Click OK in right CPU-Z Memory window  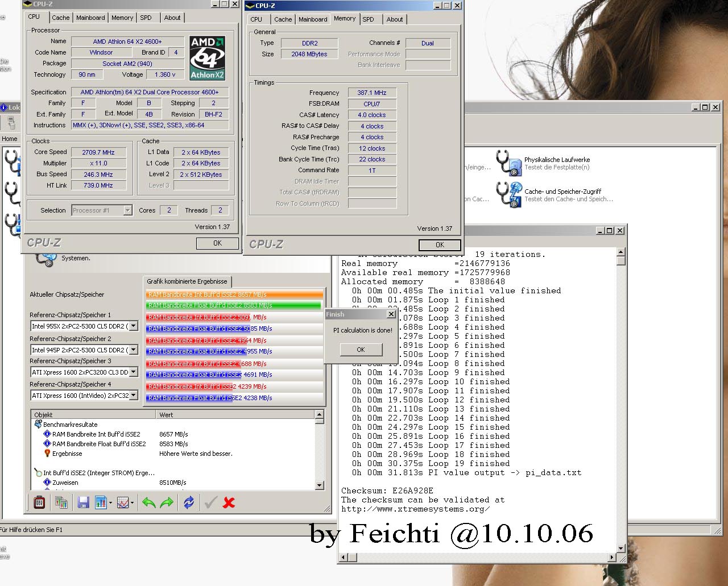(440, 245)
